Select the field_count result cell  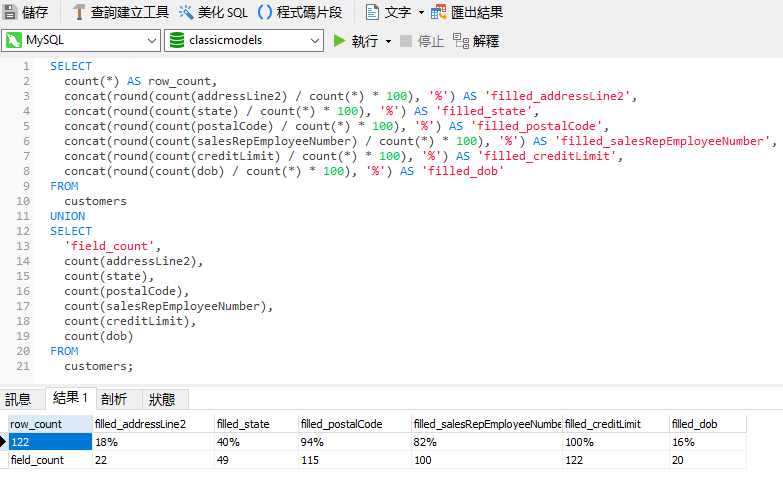pos(50,460)
